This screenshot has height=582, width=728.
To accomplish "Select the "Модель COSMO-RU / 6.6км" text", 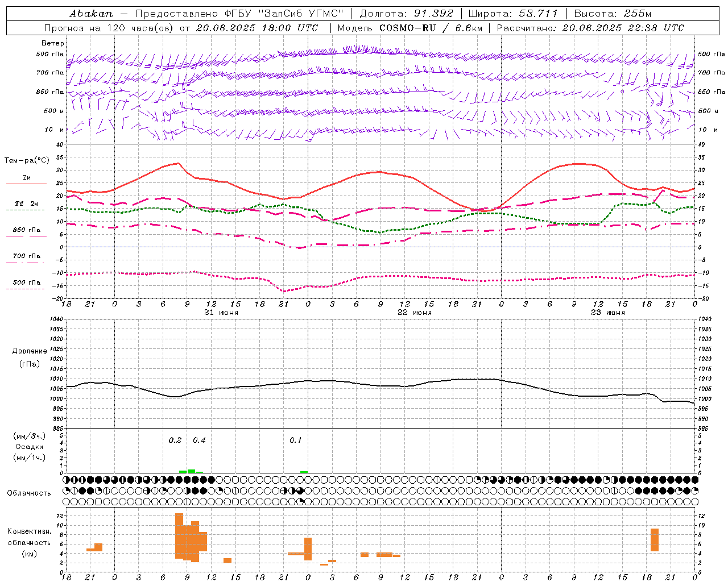I will coord(409,28).
